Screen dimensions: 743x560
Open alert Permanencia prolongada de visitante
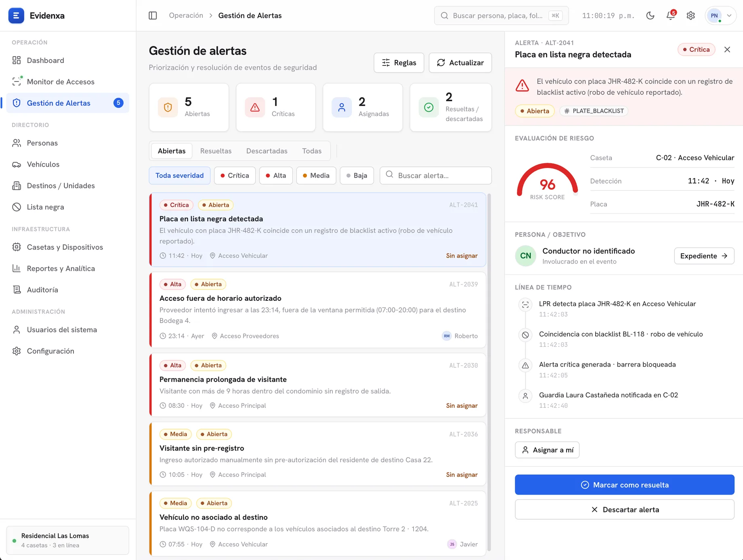click(x=318, y=385)
